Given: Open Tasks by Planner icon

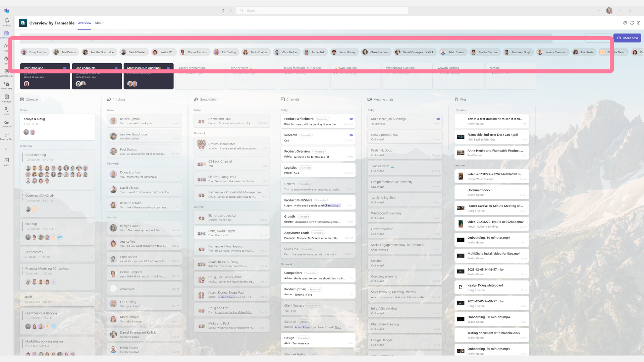Looking at the screenshot, I should coord(6,135).
